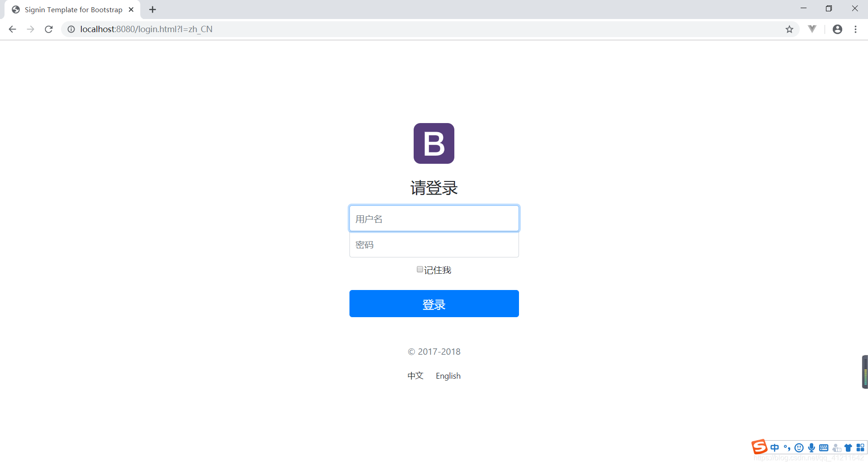
Task: Click the © 2017-2018 copyright text
Action: coord(434,352)
